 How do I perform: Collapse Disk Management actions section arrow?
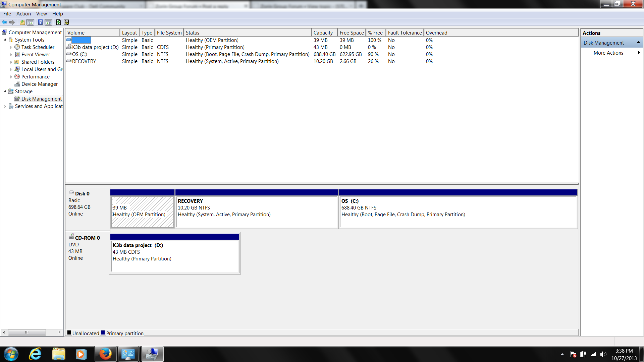(638, 43)
